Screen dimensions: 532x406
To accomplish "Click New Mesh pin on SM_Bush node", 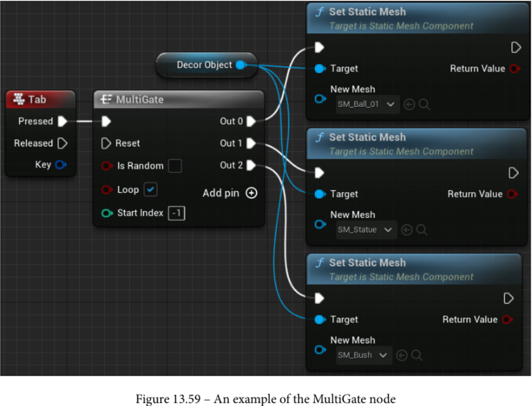I will click(x=320, y=350).
